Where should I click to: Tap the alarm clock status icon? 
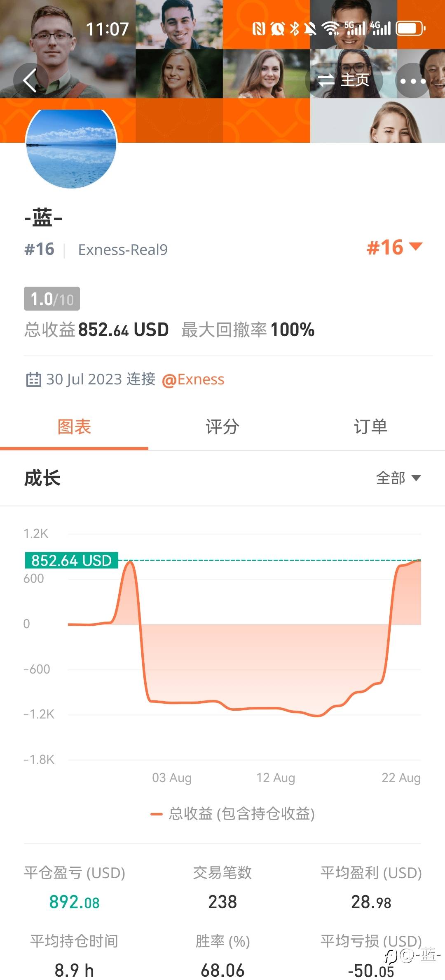[x=278, y=28]
